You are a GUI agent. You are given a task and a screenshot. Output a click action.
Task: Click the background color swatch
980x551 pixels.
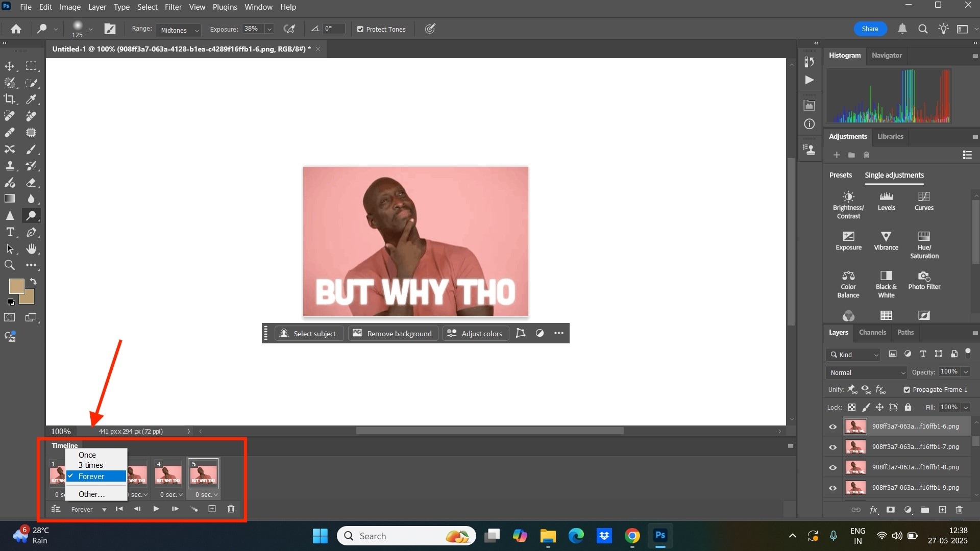29,298
